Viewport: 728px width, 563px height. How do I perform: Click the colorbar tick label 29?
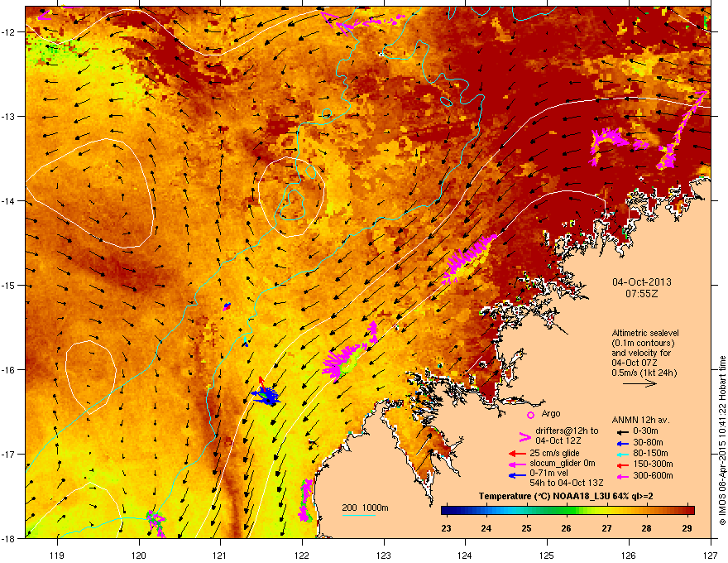[687, 528]
